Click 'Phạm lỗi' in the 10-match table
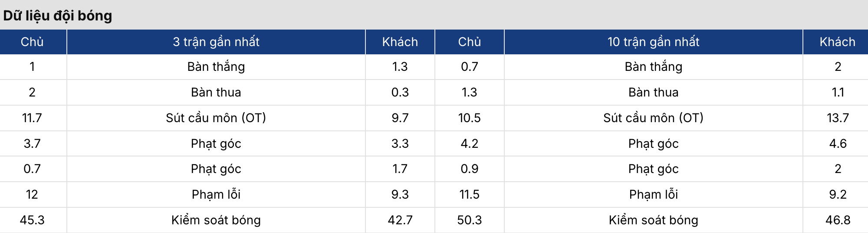 pyautogui.click(x=653, y=194)
